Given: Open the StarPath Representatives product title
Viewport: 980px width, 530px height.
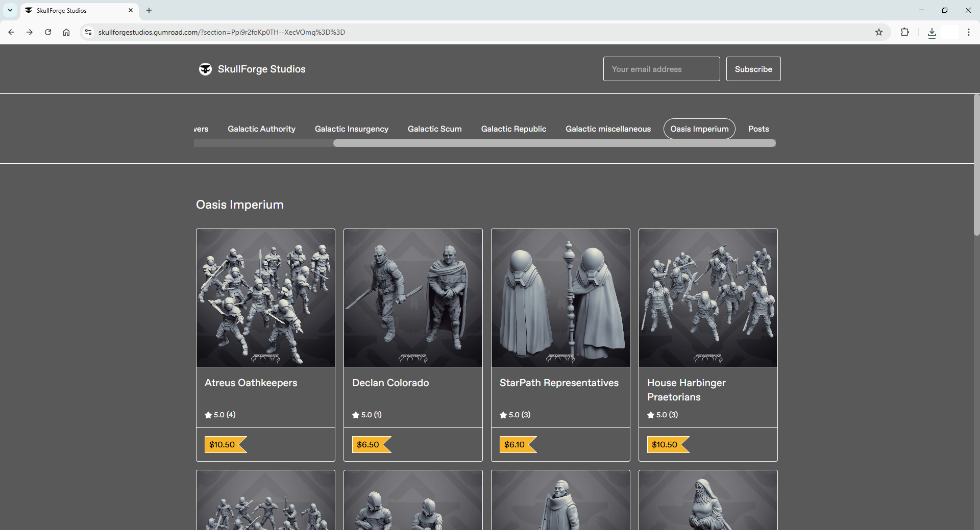Looking at the screenshot, I should pos(559,383).
